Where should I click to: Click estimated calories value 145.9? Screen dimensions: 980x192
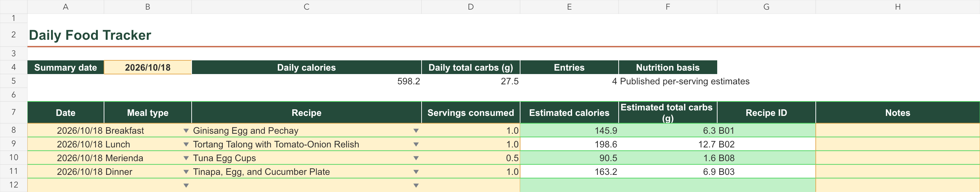(569, 131)
